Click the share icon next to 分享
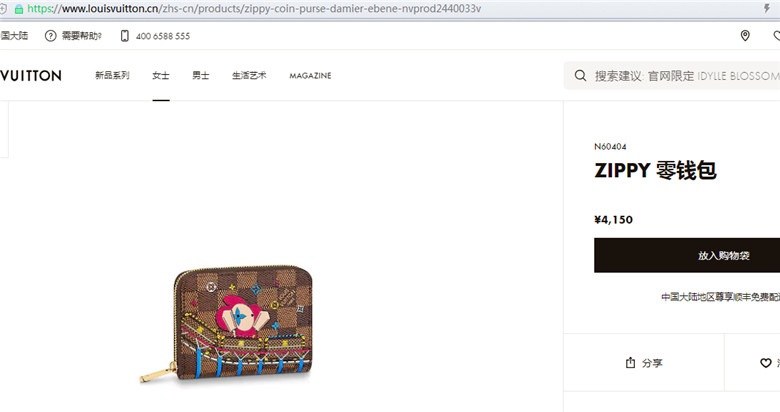Viewport: 780px width, 412px height. tap(630, 363)
